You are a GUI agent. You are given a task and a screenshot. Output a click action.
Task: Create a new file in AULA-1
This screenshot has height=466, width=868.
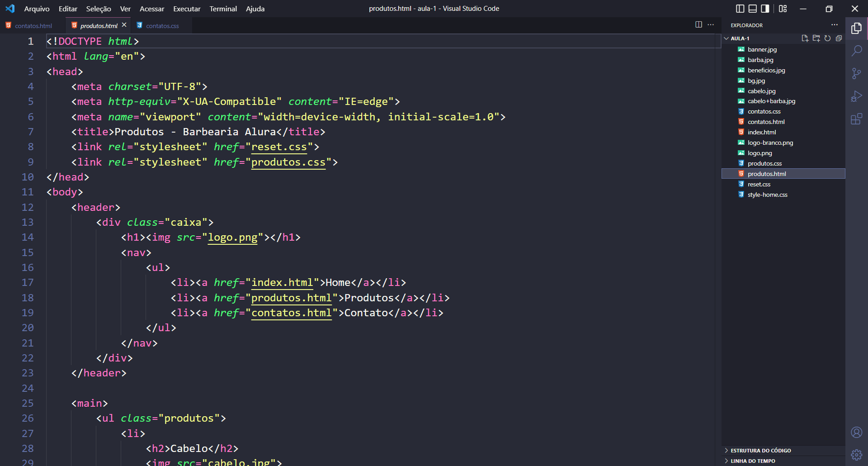[x=805, y=38]
